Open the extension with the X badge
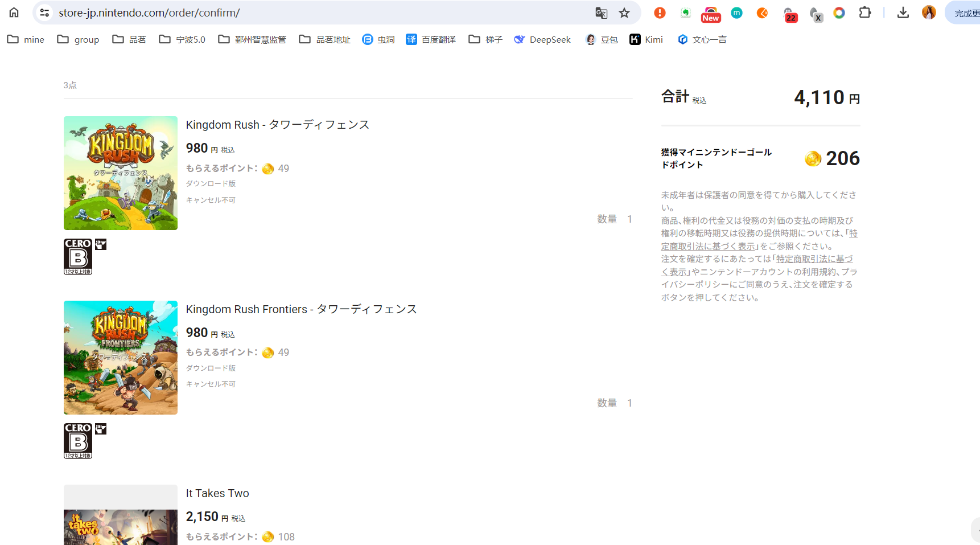 point(816,14)
